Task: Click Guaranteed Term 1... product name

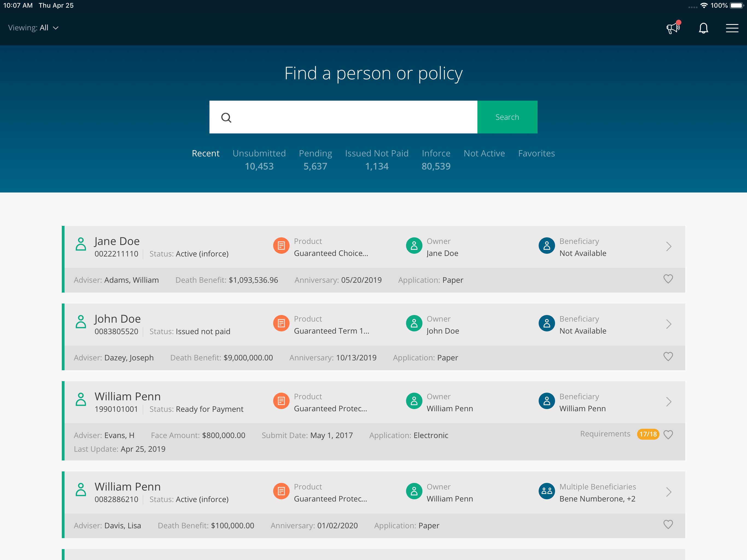Action: click(332, 331)
